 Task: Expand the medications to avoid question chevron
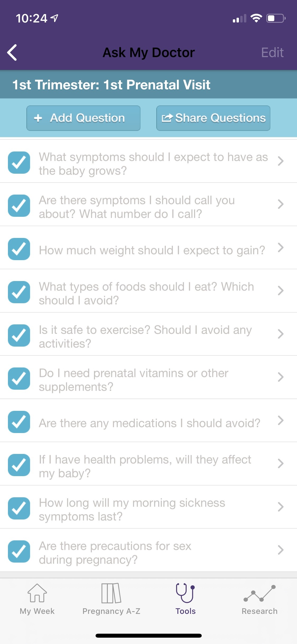coord(281,420)
